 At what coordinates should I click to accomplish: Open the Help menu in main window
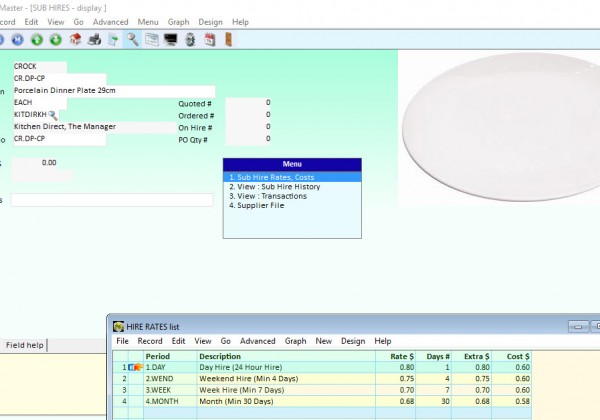coord(240,22)
